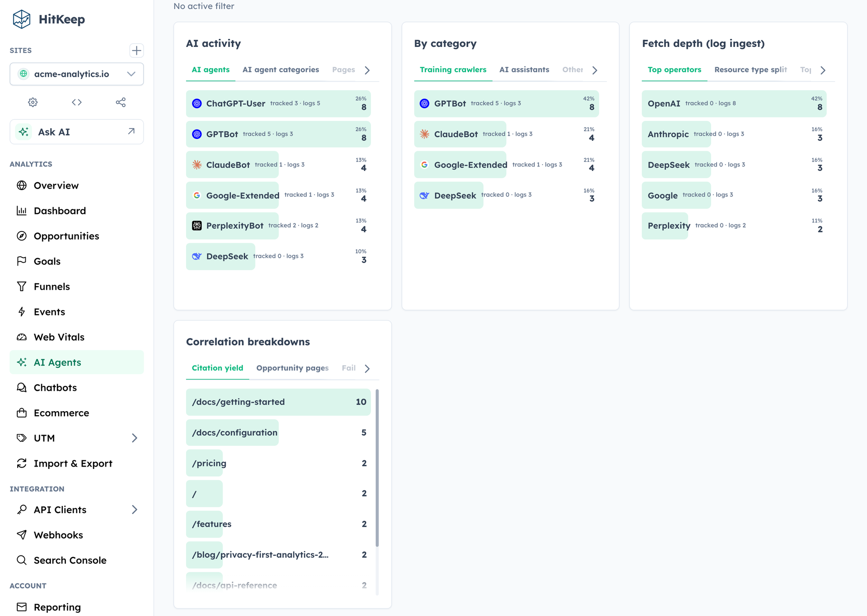Image resolution: width=867 pixels, height=616 pixels.
Task: Switch to the AI assistants tab
Action: pyautogui.click(x=524, y=70)
